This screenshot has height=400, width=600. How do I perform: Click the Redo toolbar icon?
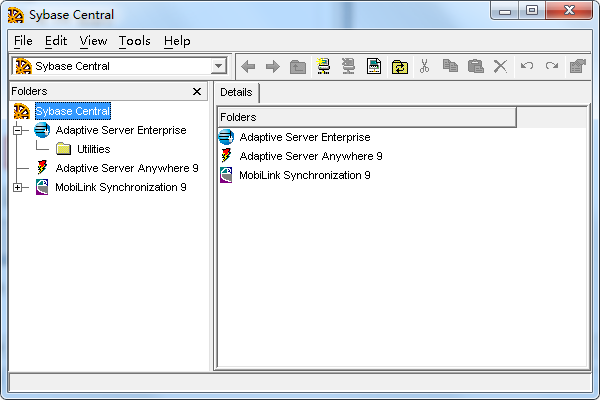click(x=552, y=66)
